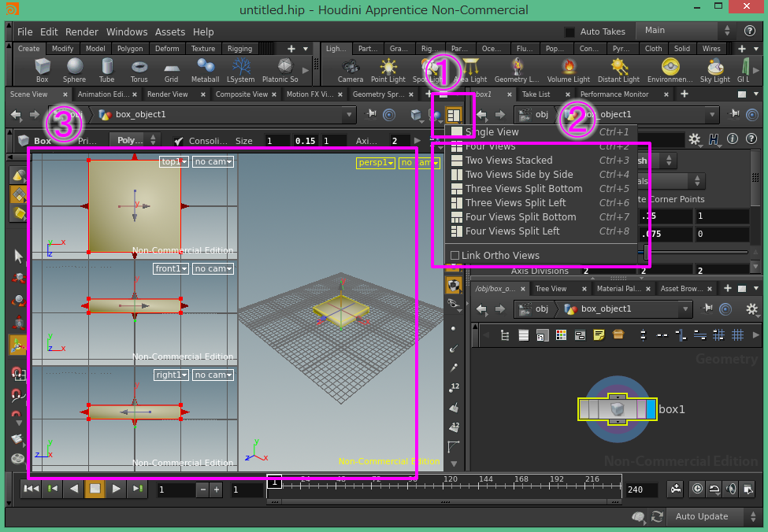Click the LSystem shelf tool
Viewport: 768px width, 532px height.
tap(240, 70)
